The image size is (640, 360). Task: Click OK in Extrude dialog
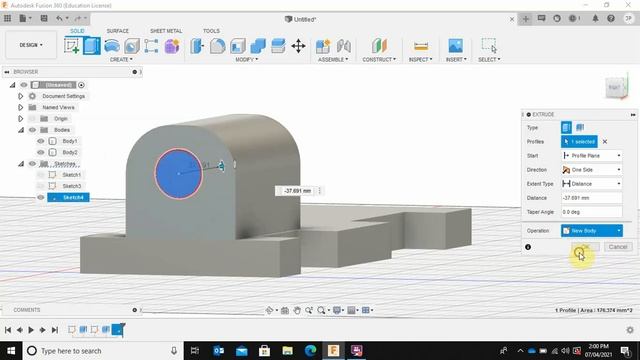point(585,247)
